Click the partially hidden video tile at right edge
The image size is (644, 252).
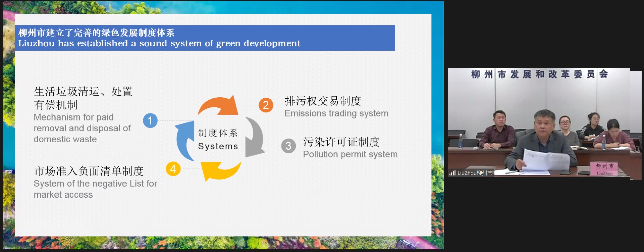pyautogui.click(x=636, y=125)
